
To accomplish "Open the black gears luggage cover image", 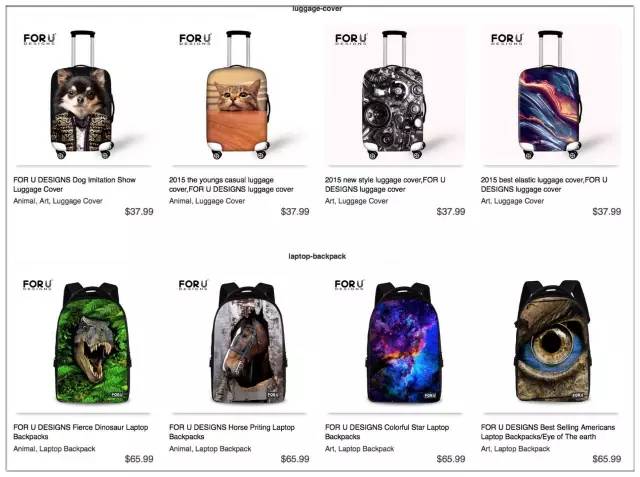I will click(x=395, y=96).
